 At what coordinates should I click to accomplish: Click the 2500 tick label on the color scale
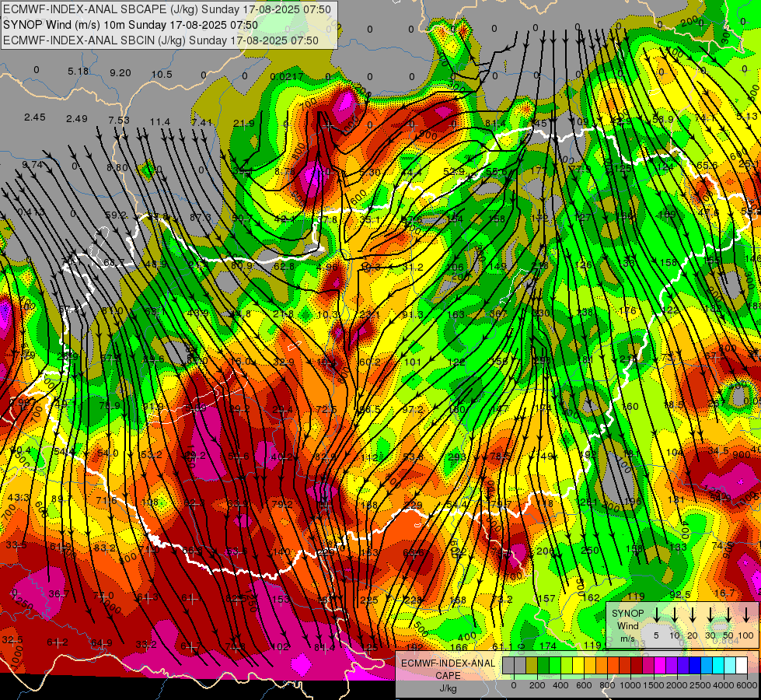[700, 685]
